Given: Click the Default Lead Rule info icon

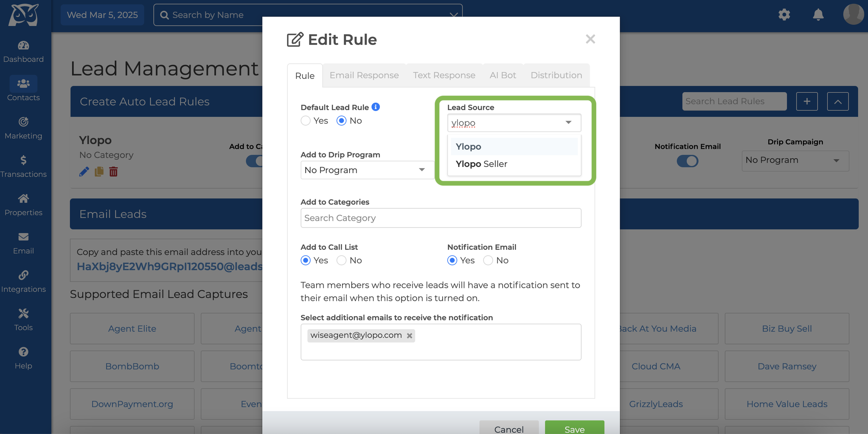Looking at the screenshot, I should [x=375, y=107].
